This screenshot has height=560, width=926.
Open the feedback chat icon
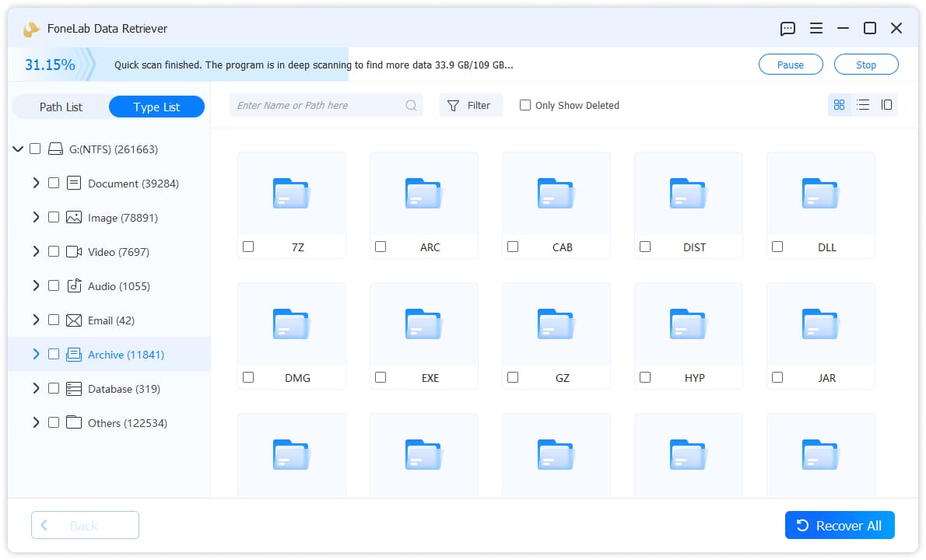pos(787,28)
